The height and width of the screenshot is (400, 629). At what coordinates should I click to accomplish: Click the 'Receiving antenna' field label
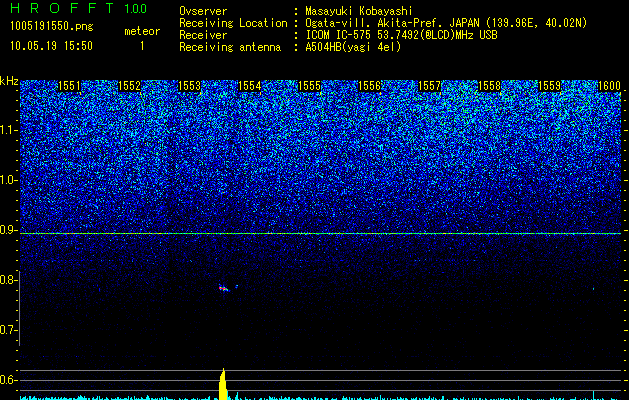230,47
